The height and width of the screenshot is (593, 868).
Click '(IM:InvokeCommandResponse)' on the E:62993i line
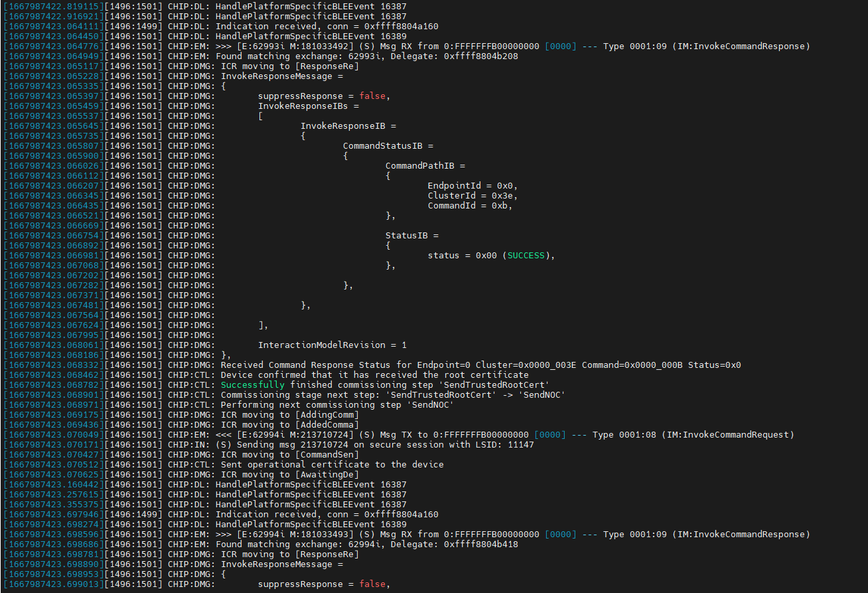coord(741,46)
